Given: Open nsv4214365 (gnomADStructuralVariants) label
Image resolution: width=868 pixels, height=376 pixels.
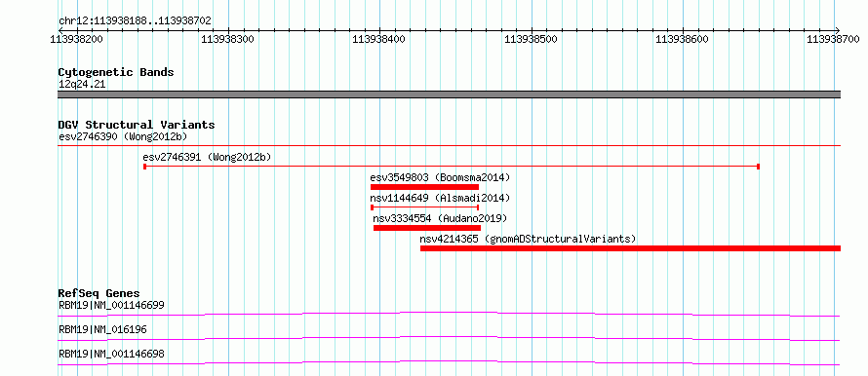Looking at the screenshot, I should pyautogui.click(x=528, y=239).
